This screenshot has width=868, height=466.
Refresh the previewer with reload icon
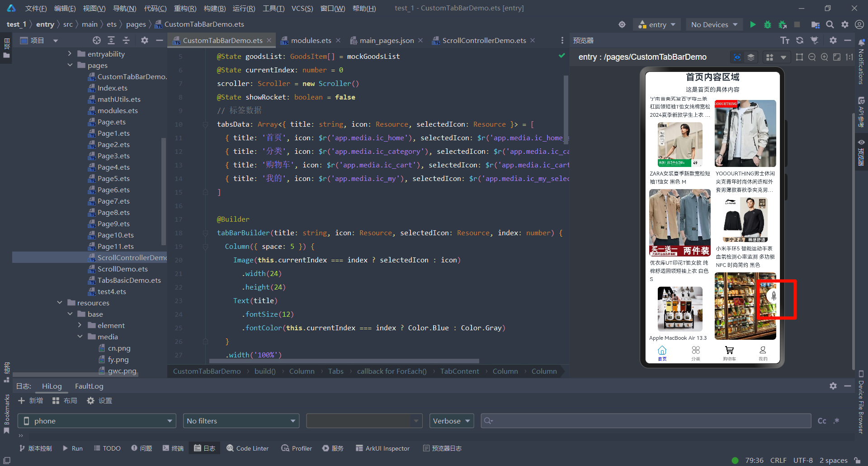pyautogui.click(x=800, y=40)
